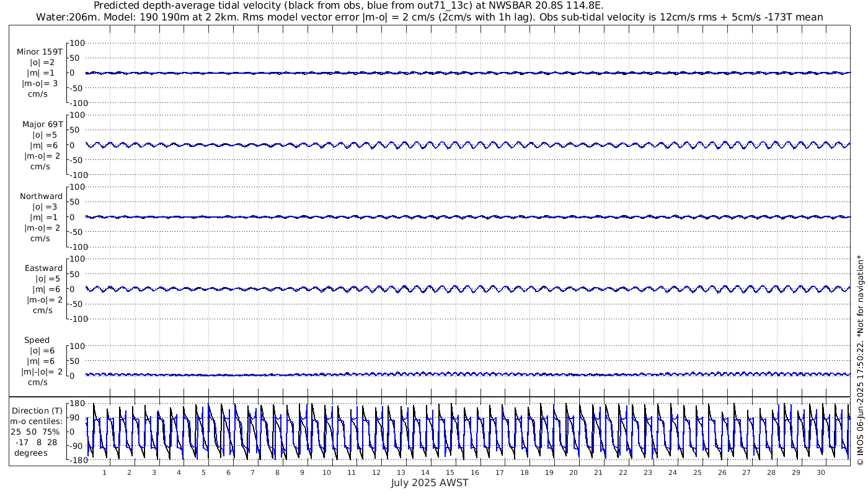
Task: Click '|o| =6' under Speed
Action: [x=43, y=351]
